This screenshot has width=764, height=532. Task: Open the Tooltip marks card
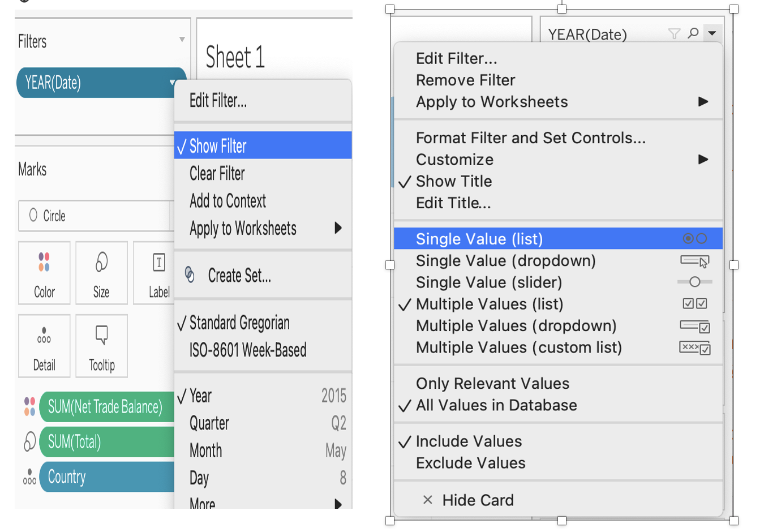[101, 346]
